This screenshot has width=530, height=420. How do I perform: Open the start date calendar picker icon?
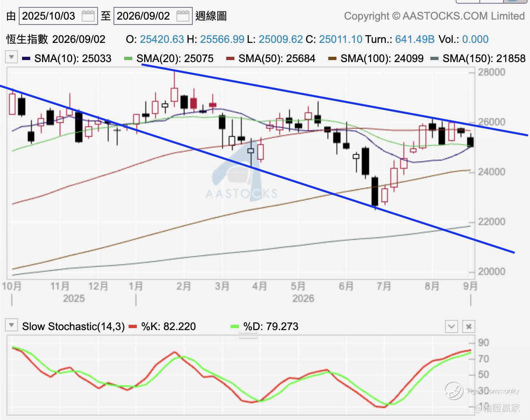(x=88, y=16)
